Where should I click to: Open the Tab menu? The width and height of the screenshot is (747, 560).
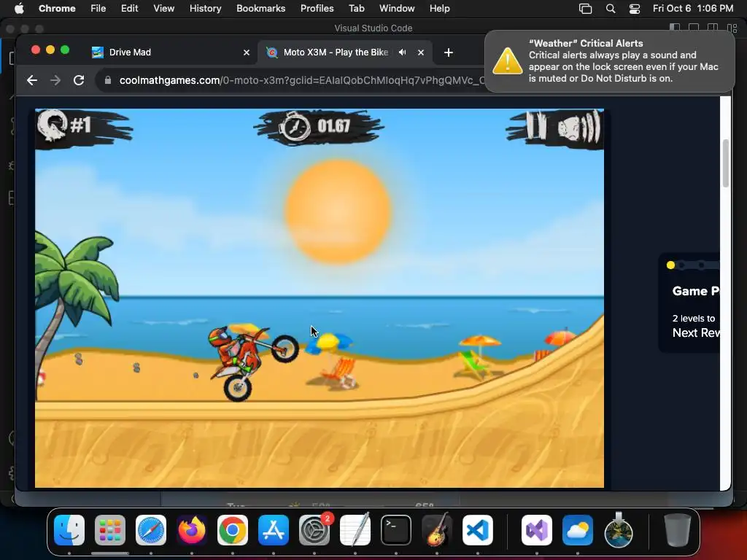(356, 9)
